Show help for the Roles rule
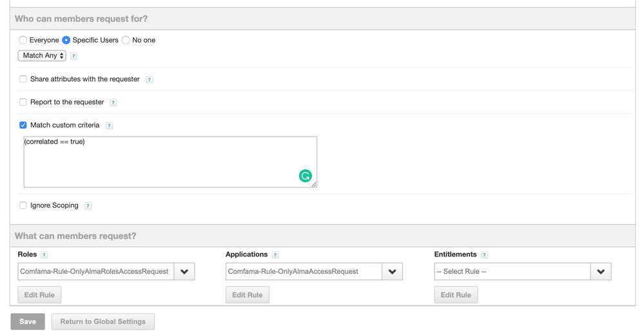The height and width of the screenshot is (331, 644). [x=44, y=255]
